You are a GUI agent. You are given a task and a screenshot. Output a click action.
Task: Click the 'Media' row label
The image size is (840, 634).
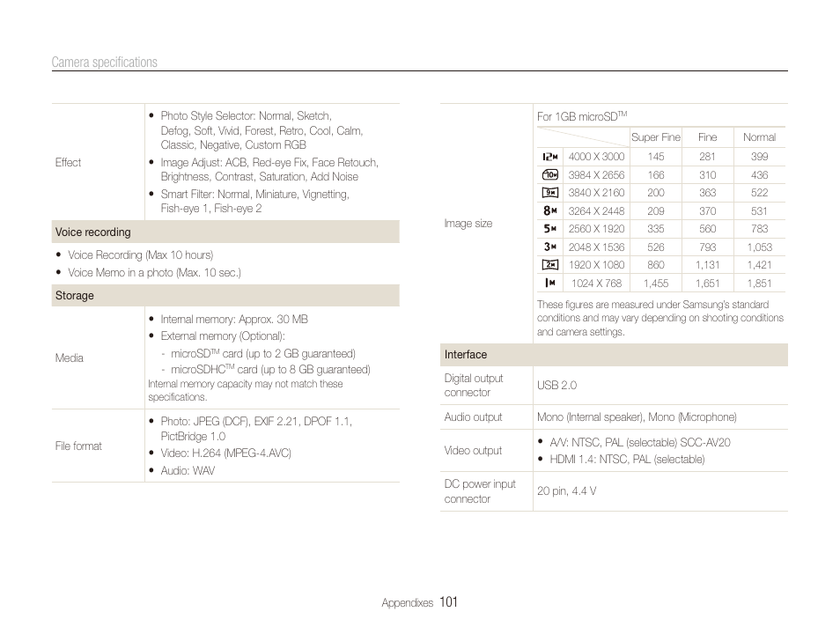pyautogui.click(x=69, y=358)
